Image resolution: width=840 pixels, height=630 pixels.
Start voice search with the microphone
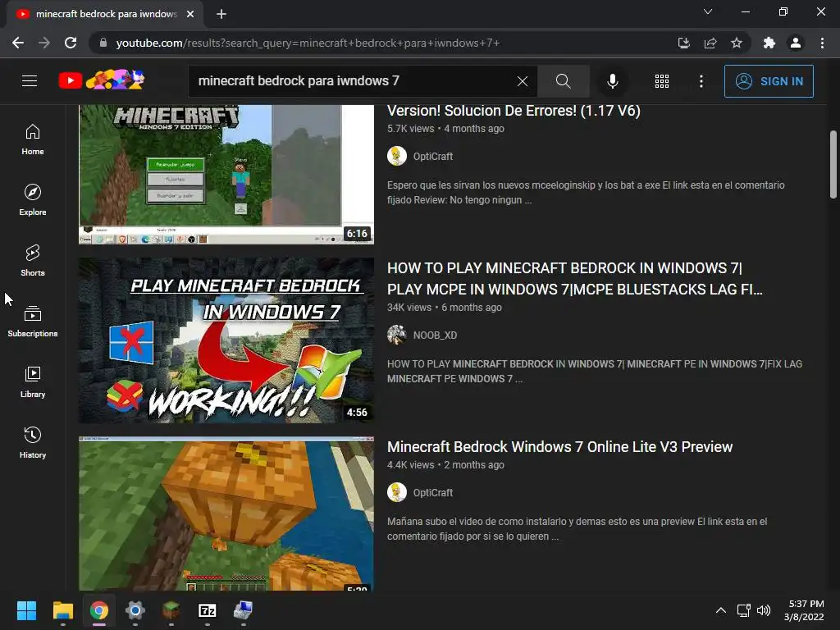click(612, 81)
